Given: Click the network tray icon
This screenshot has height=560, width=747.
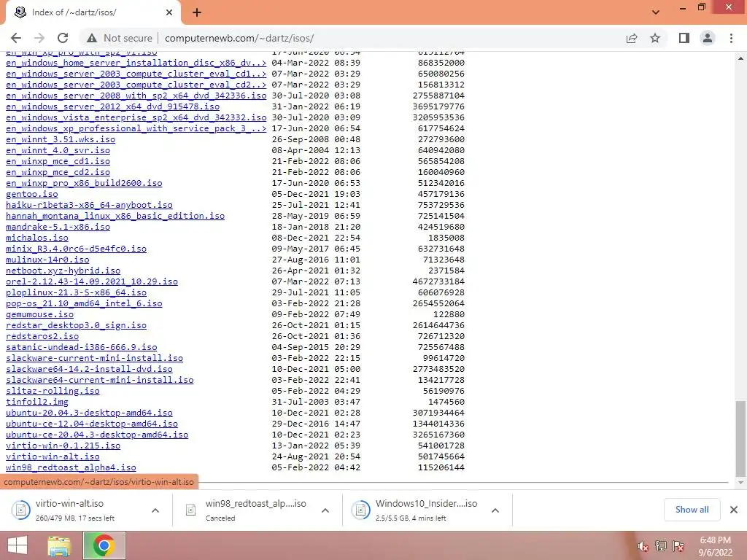Looking at the screenshot, I should click(x=660, y=546).
